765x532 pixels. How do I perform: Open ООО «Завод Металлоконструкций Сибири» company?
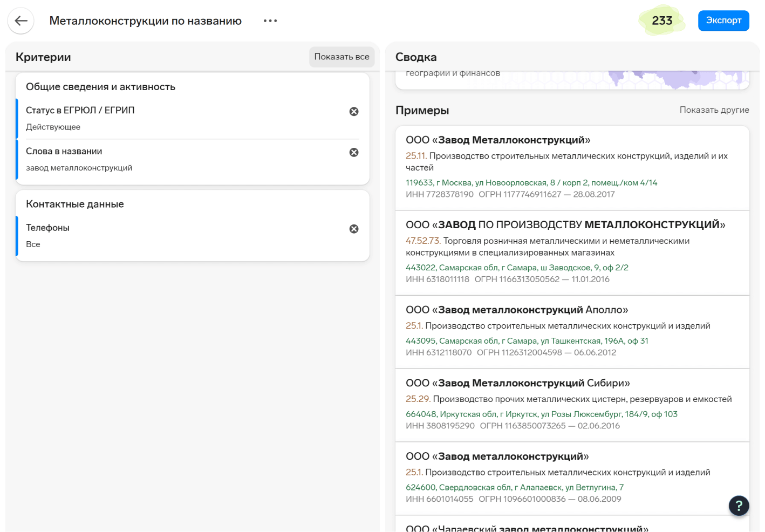coord(517,384)
